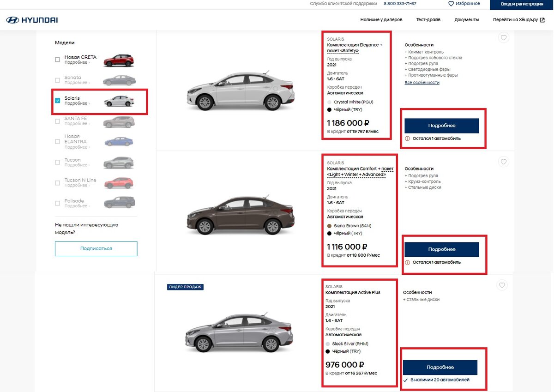This screenshot has width=554, height=392.
Task: Click the Hyundai logo
Action: [x=32, y=20]
